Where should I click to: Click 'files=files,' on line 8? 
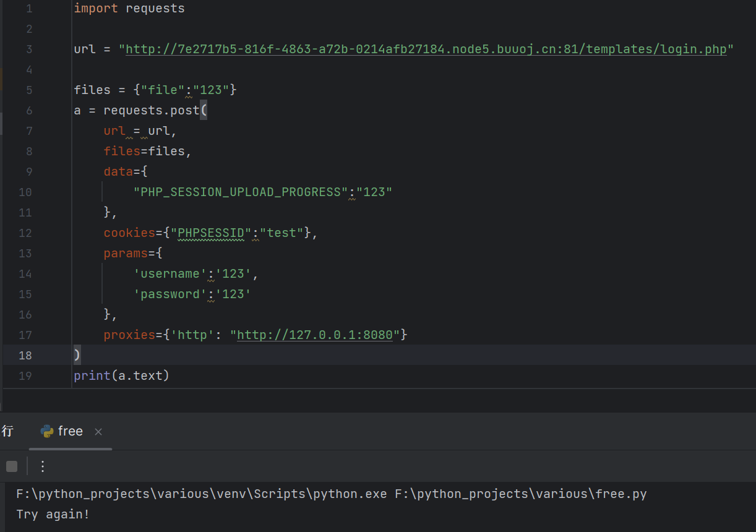(x=148, y=151)
